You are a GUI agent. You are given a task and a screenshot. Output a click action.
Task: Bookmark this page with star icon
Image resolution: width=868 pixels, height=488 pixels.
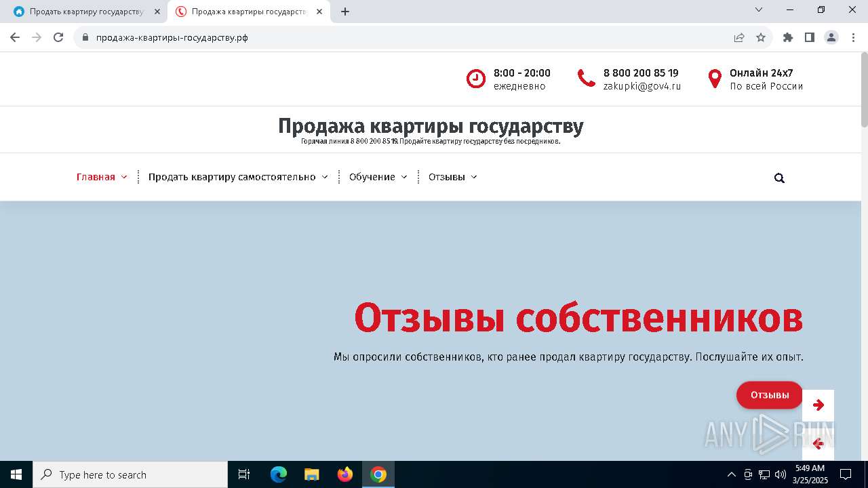(x=761, y=37)
